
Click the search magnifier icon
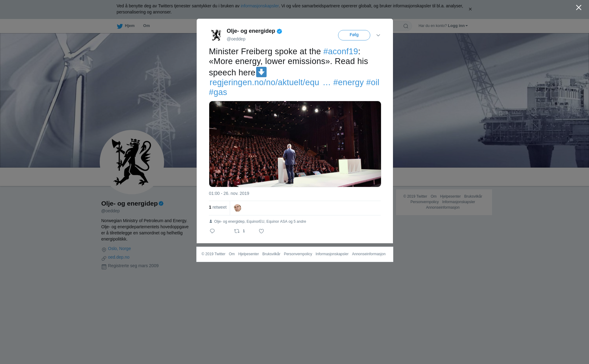(x=406, y=26)
